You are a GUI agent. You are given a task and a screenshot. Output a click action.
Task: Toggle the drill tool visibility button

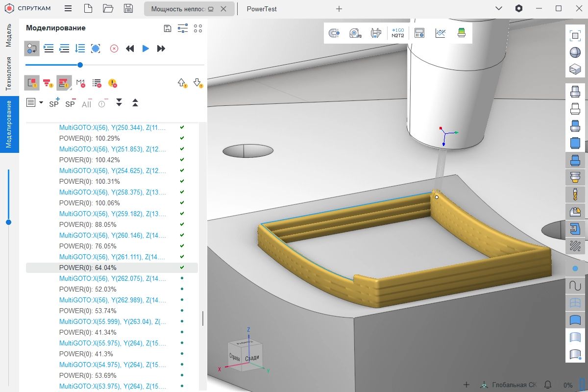pyautogui.click(x=575, y=194)
